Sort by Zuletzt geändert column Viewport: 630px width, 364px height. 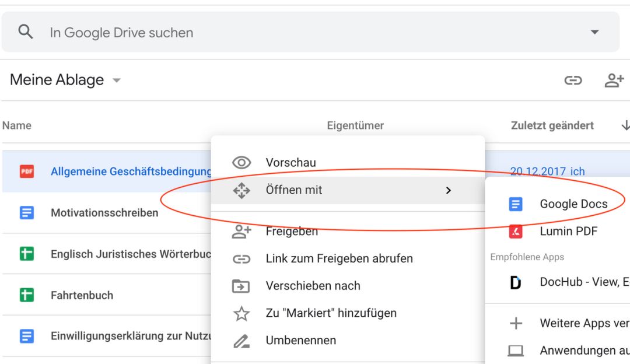point(552,126)
